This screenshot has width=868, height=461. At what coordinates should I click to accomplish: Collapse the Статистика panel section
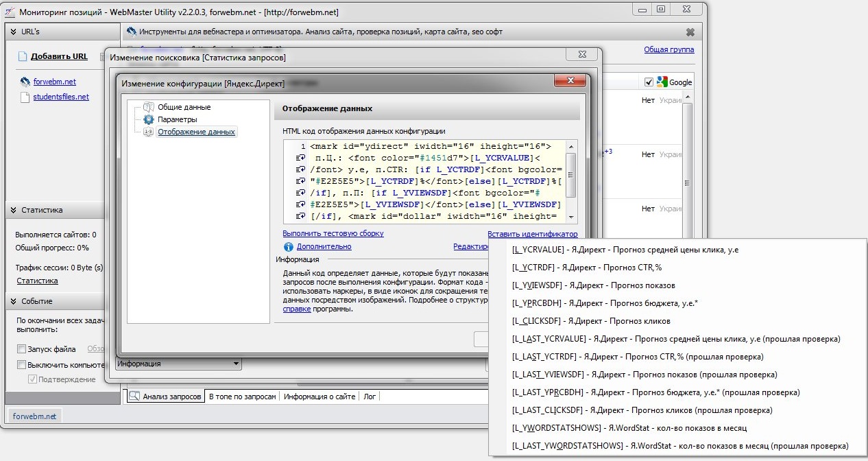click(12, 210)
